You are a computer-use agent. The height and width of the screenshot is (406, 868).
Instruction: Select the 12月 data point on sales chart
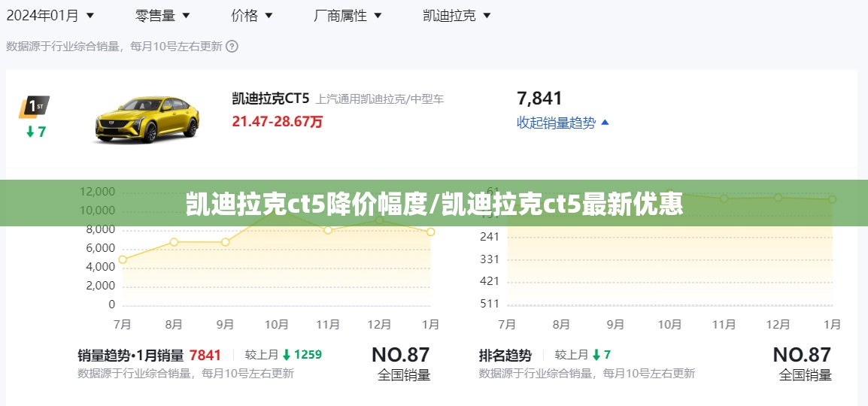[379, 220]
